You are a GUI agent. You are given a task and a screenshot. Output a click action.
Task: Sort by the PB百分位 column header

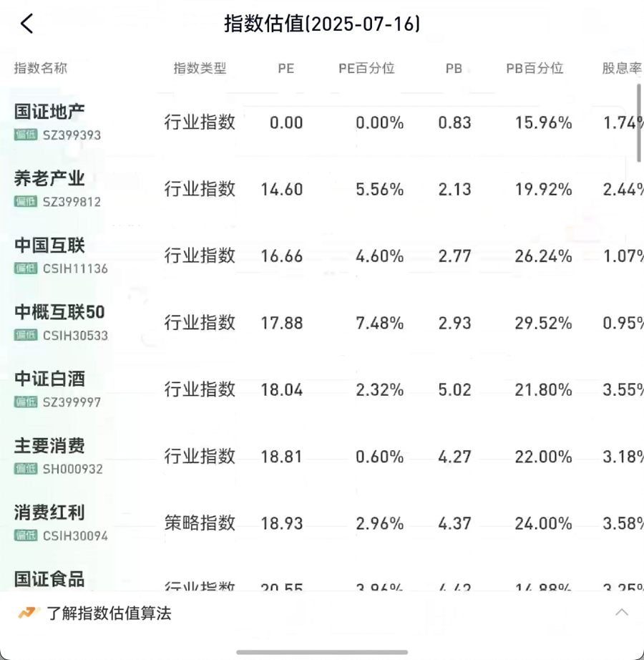[535, 68]
